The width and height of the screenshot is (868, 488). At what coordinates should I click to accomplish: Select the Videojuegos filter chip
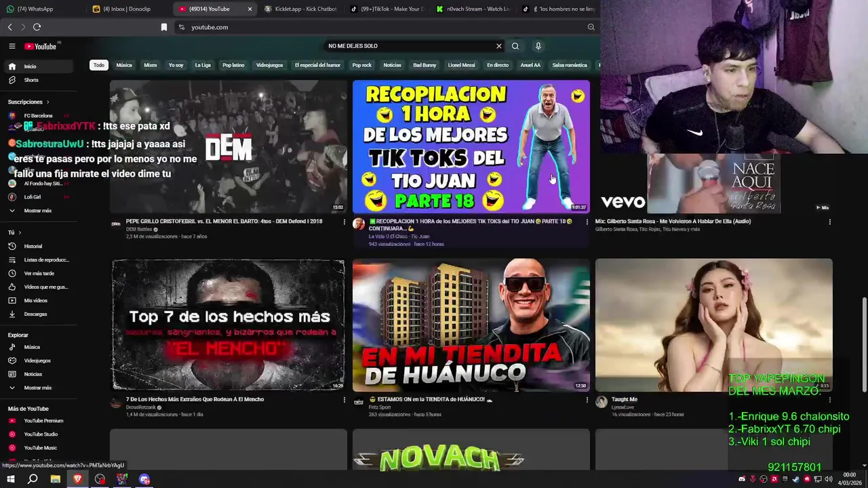[269, 65]
